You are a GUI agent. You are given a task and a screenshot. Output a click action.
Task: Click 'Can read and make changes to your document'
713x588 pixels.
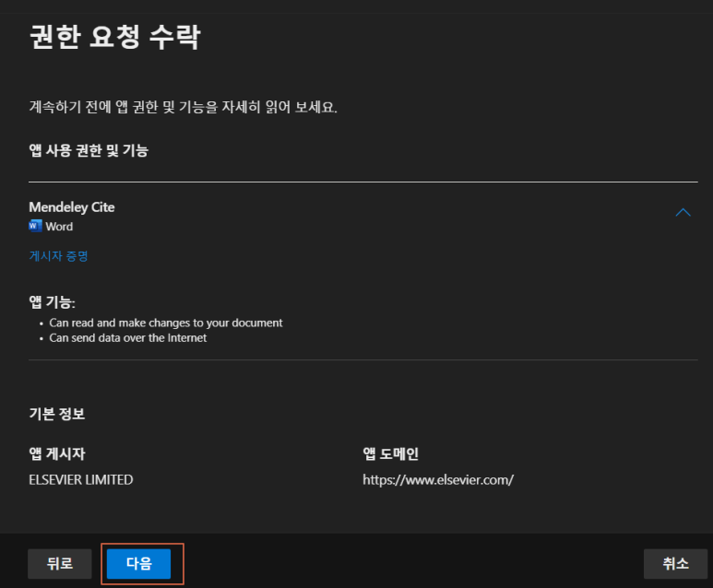(x=165, y=323)
